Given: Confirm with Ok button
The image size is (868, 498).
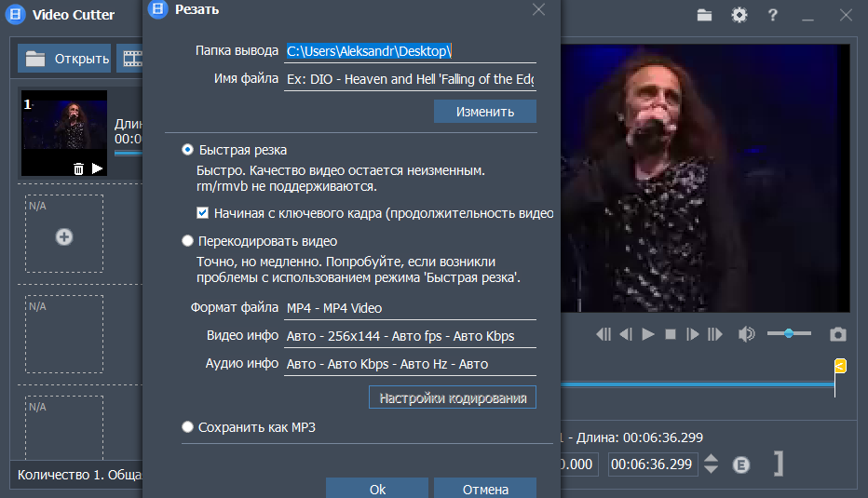Looking at the screenshot, I should (x=377, y=488).
